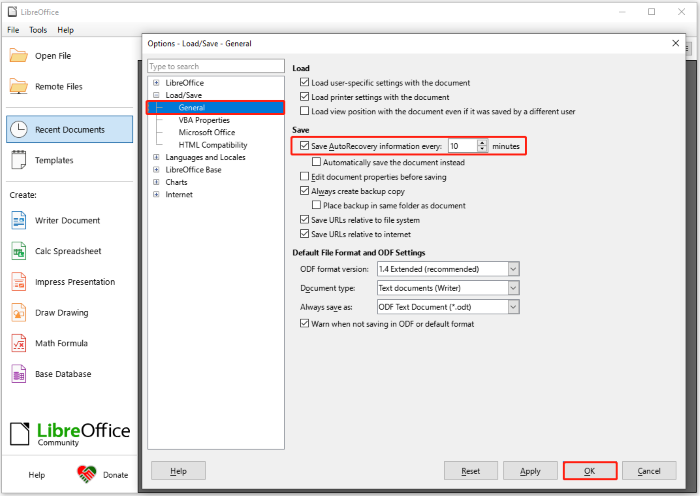Screen dimensions: 700x496
Task: Click the Reset button
Action: coord(471,471)
